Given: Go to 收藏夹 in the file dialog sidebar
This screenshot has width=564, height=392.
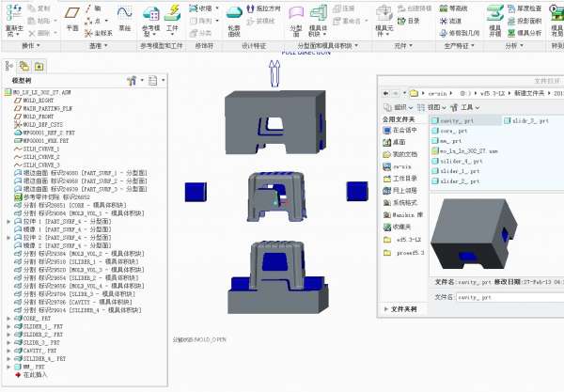Looking at the screenshot, I should pos(397,227).
